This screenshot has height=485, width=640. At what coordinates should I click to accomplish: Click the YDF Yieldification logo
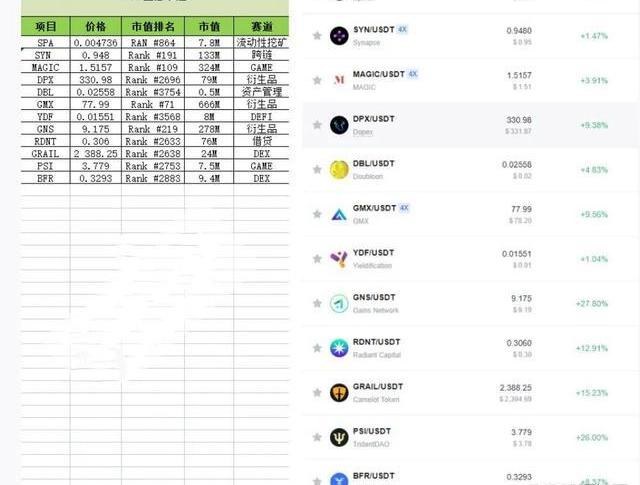coord(339,259)
